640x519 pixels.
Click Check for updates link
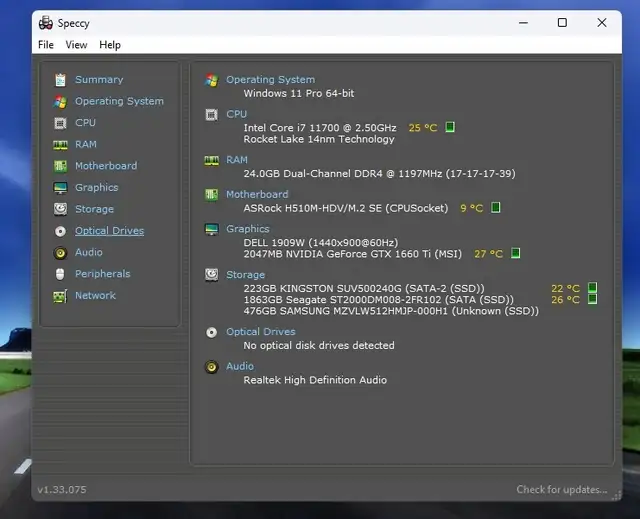pos(562,489)
